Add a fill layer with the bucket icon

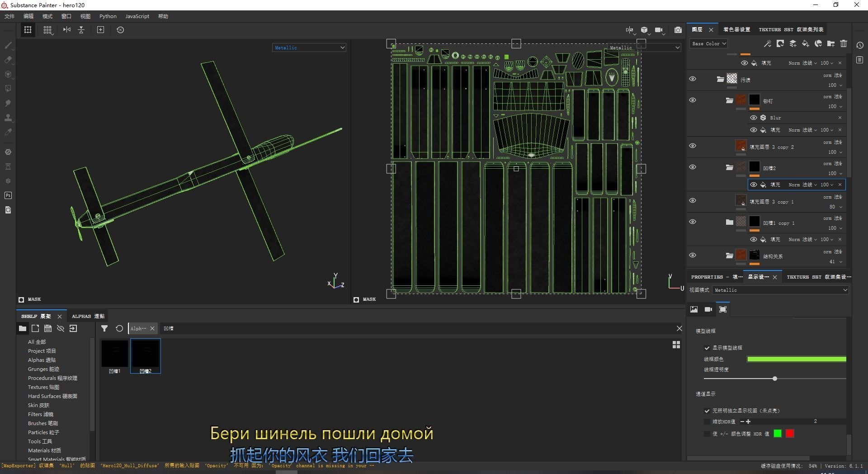click(x=806, y=43)
